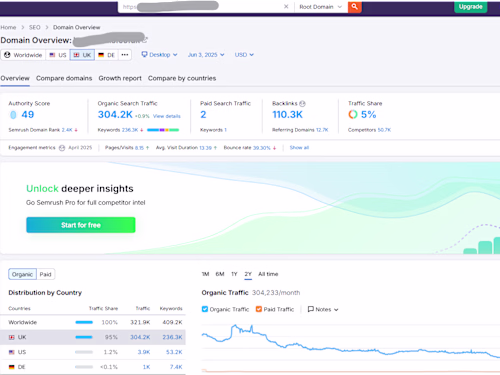Click the Backlinks 110.3K value
Screen dimensions: 500x375
[x=288, y=115]
